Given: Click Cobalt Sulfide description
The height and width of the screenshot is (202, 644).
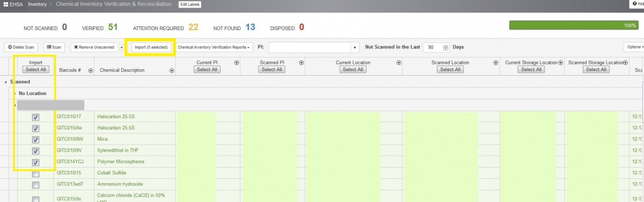Looking at the screenshot, I should point(112,173).
